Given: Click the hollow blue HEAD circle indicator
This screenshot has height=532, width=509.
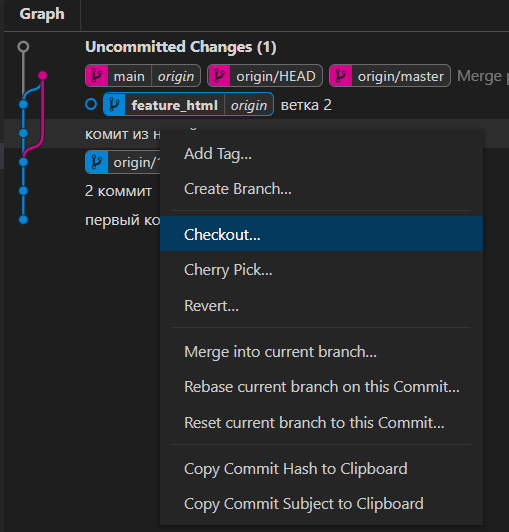Looking at the screenshot, I should 91,104.
